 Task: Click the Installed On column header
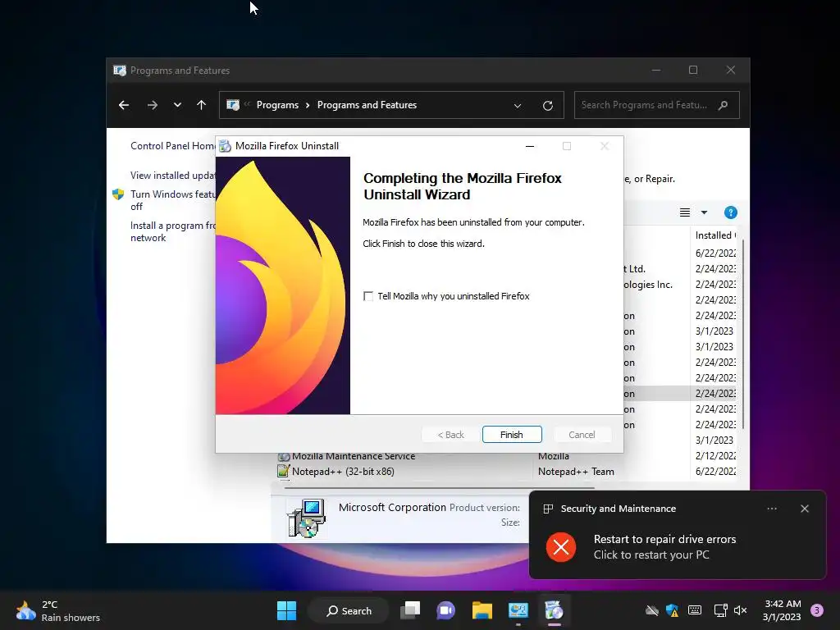[715, 235]
